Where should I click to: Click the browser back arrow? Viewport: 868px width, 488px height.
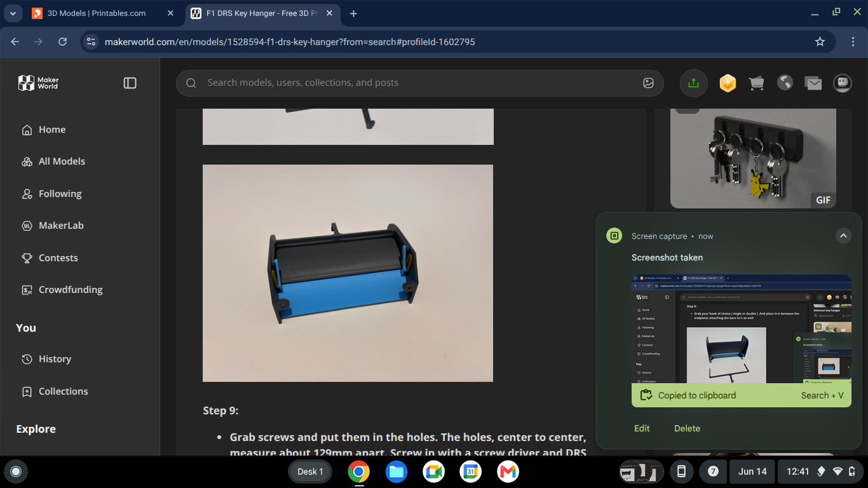(15, 42)
